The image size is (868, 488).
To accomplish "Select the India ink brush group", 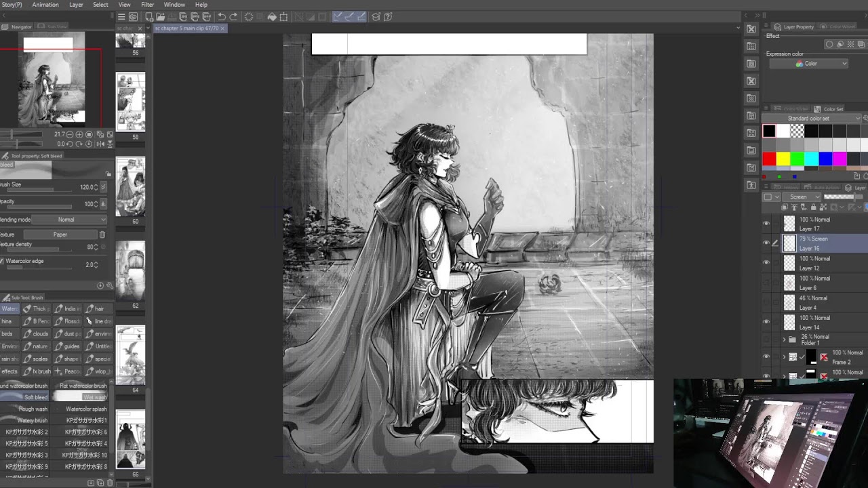I will tap(68, 308).
